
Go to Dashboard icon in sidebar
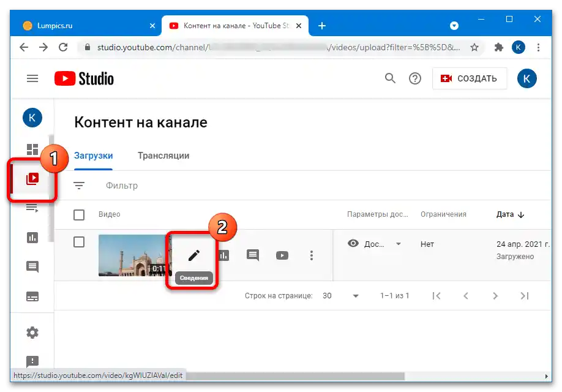(x=32, y=149)
